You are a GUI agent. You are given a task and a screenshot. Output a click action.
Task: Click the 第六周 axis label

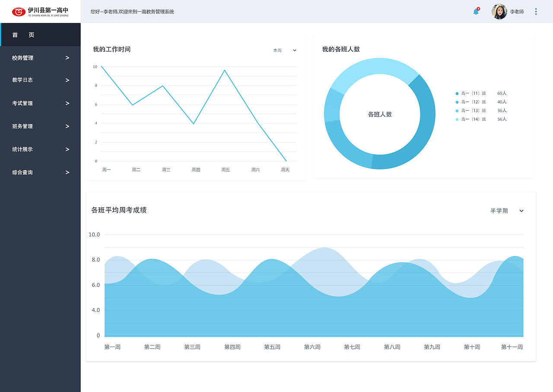pos(312,347)
